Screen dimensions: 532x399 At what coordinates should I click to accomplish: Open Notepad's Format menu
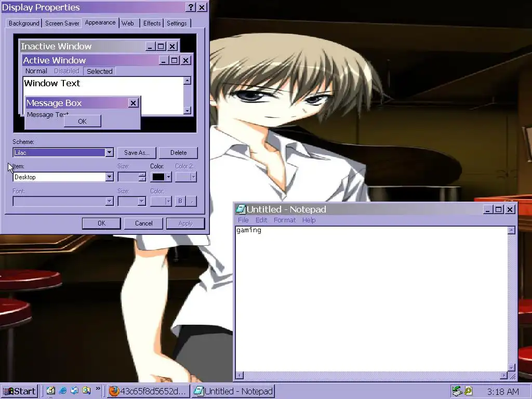click(x=285, y=220)
